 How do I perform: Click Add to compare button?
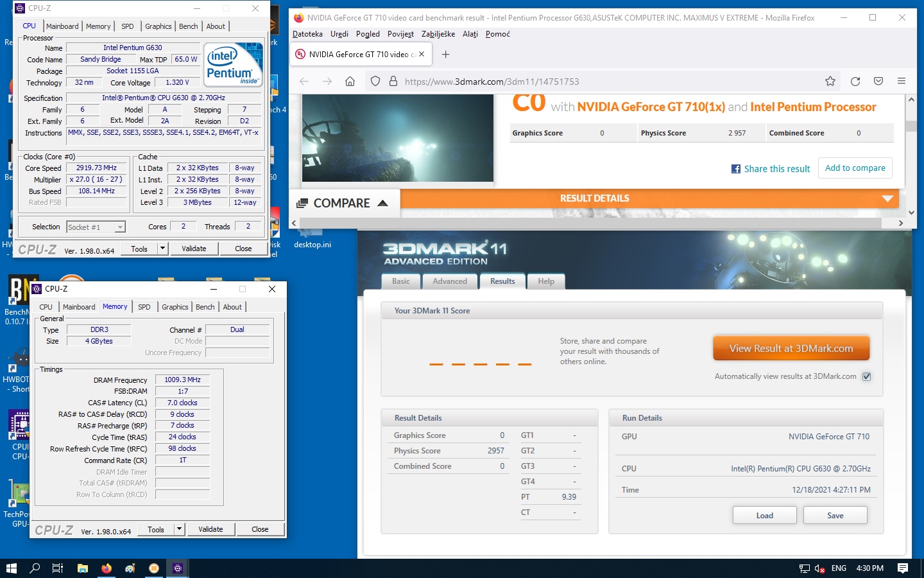pos(855,168)
